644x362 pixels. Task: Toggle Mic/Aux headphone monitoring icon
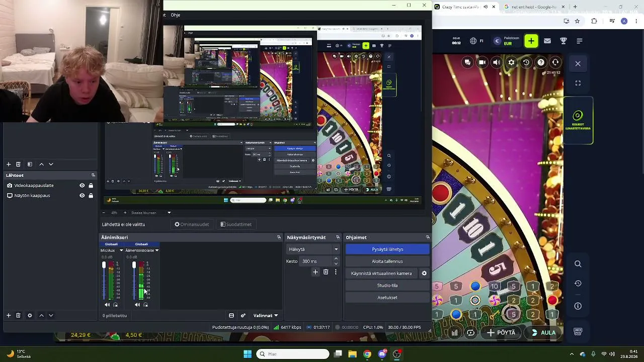tap(116, 305)
